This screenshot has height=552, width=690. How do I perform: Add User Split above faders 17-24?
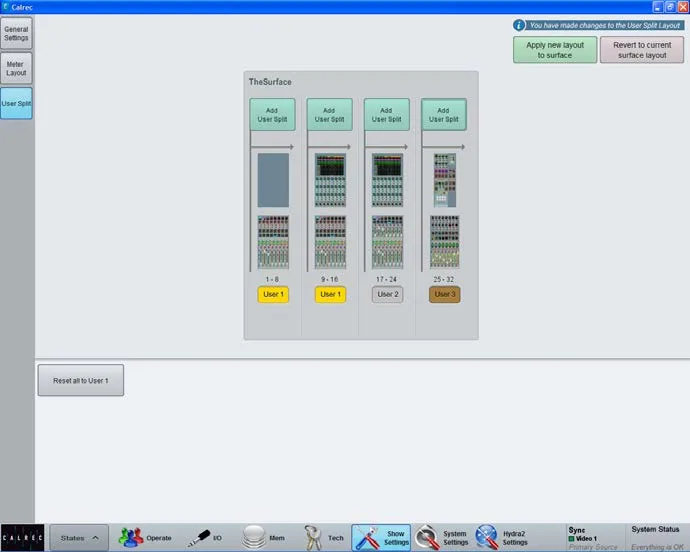tap(387, 114)
